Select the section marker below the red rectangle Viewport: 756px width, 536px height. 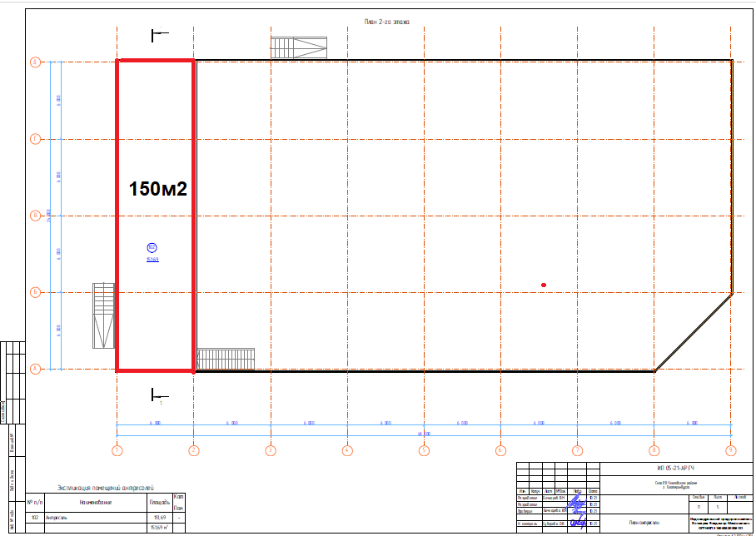coord(158,393)
